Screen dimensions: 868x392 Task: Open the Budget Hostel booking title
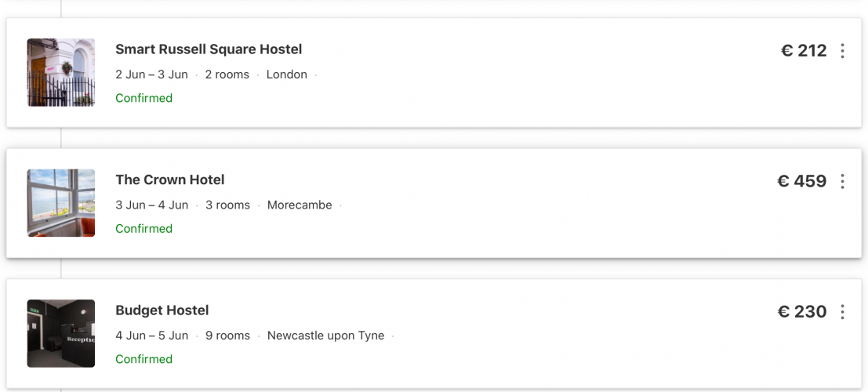click(x=162, y=310)
